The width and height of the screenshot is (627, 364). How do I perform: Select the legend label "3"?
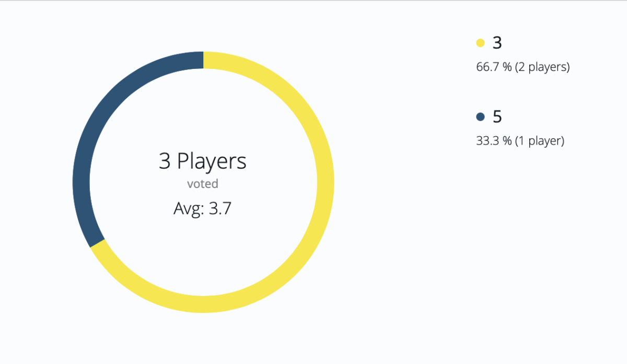pyautogui.click(x=497, y=43)
